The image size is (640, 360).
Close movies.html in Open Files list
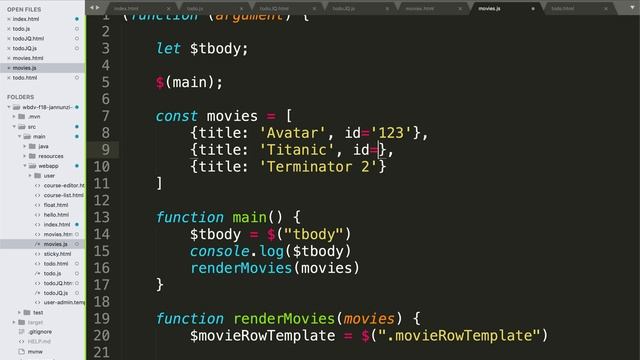coord(9,58)
